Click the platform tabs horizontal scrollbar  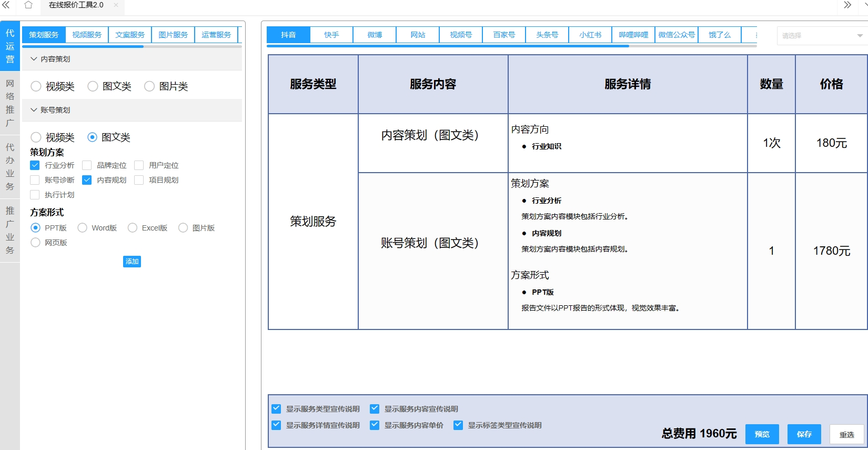tap(447, 46)
